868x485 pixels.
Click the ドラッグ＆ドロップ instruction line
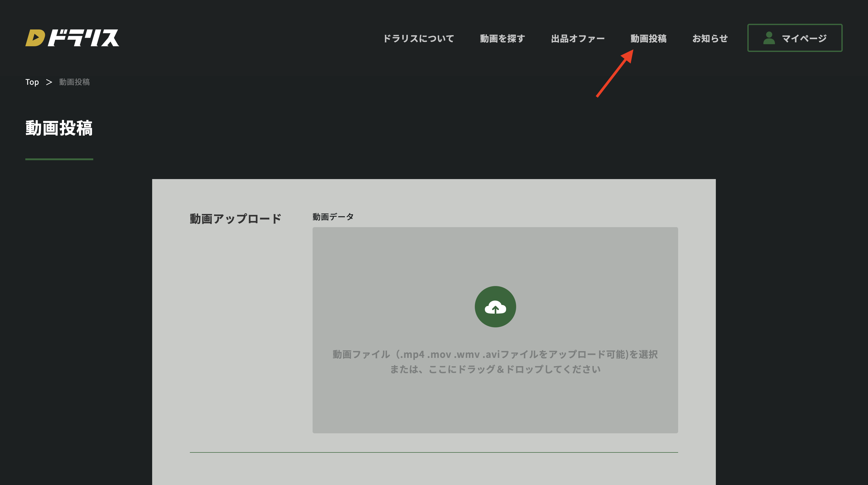click(x=495, y=369)
